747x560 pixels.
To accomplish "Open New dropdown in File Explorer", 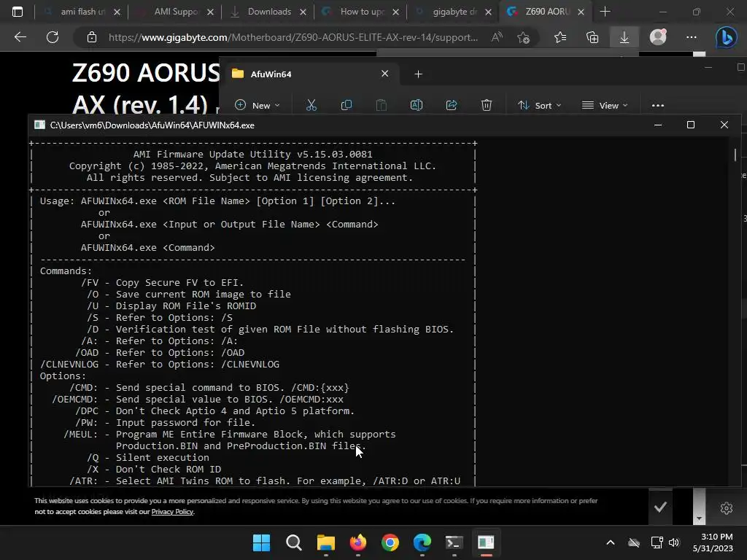I will [258, 105].
